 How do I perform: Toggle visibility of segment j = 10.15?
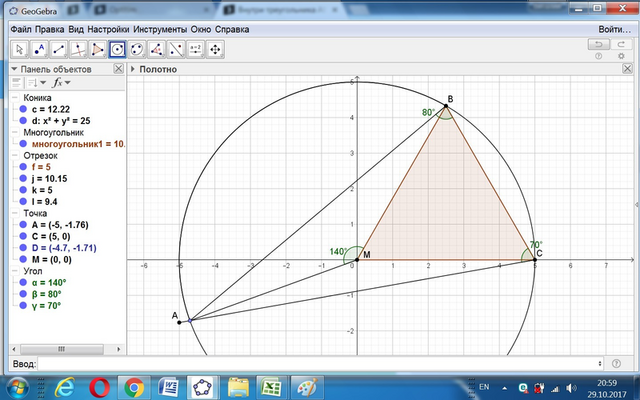coord(23,178)
